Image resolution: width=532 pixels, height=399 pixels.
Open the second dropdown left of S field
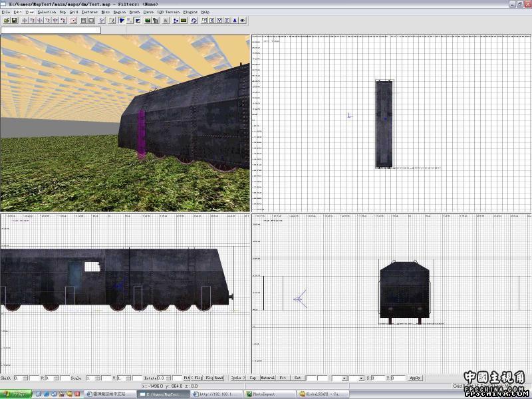pos(356,378)
